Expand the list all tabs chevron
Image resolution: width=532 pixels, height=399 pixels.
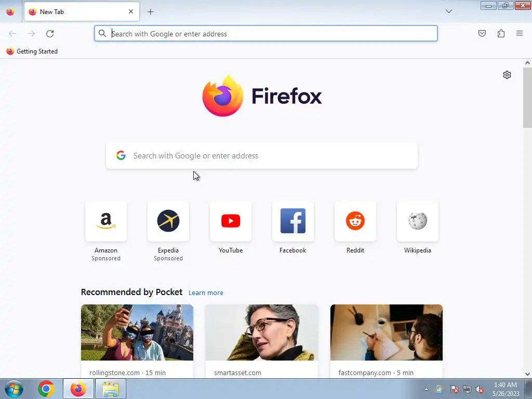pyautogui.click(x=448, y=11)
